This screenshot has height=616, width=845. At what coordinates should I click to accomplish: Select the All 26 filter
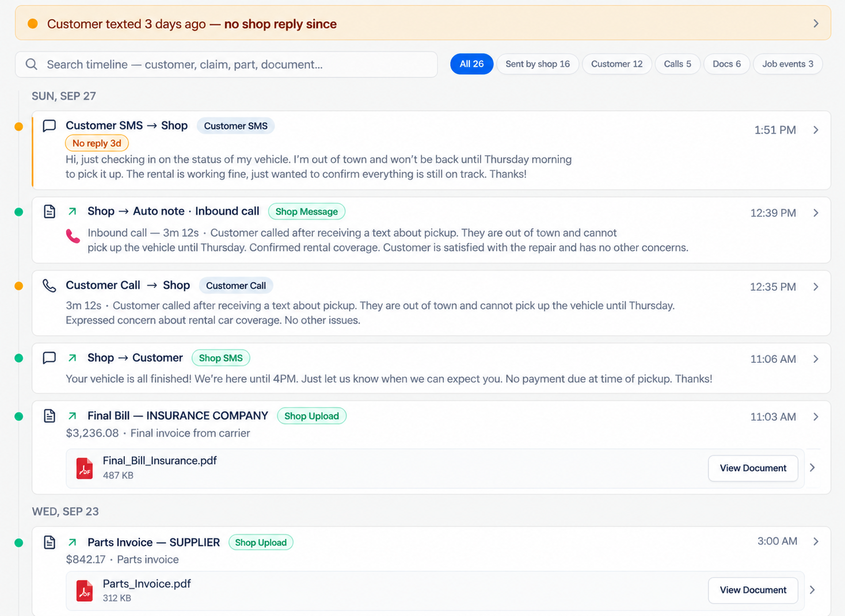[x=471, y=64]
